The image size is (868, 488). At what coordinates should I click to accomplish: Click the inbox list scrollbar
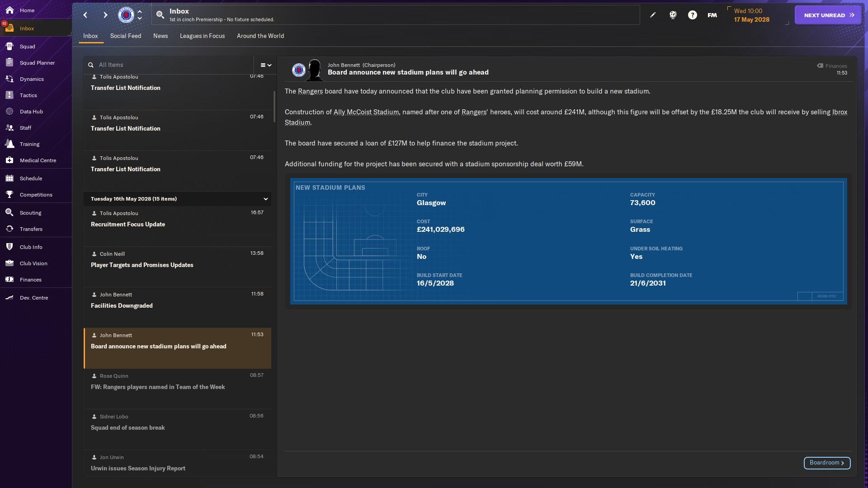tap(274, 107)
